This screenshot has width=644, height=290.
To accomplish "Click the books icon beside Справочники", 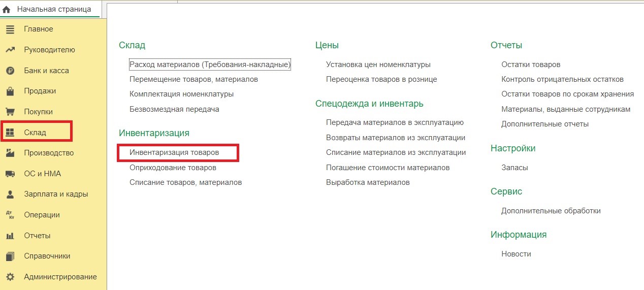I will 10,256.
